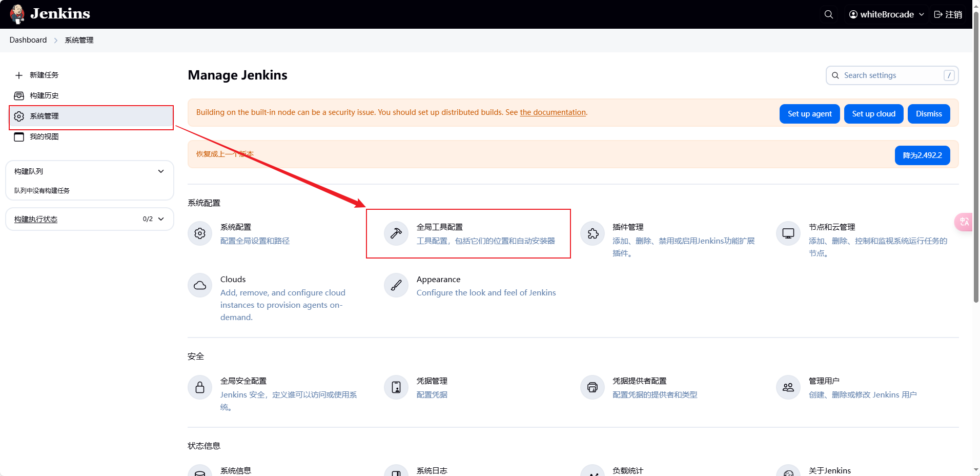Focus the Search settings input field
The height and width of the screenshot is (476, 980).
click(x=892, y=75)
